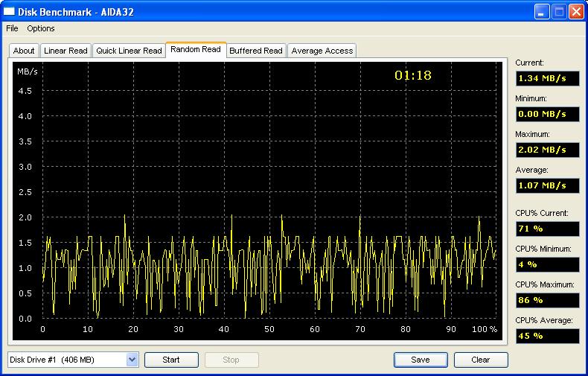Image resolution: width=588 pixels, height=376 pixels.
Task: Click the 01:18 elapsed timer
Action: click(x=413, y=75)
